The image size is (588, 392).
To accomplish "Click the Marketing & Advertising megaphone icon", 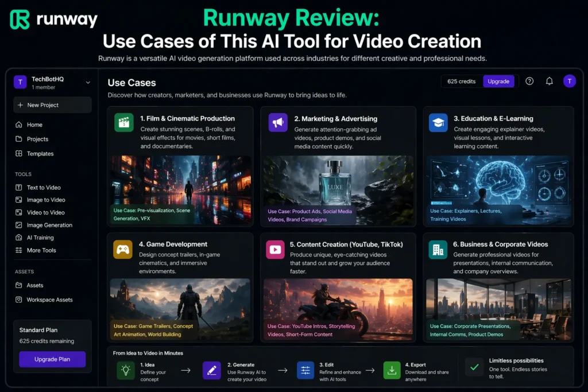I will point(278,122).
